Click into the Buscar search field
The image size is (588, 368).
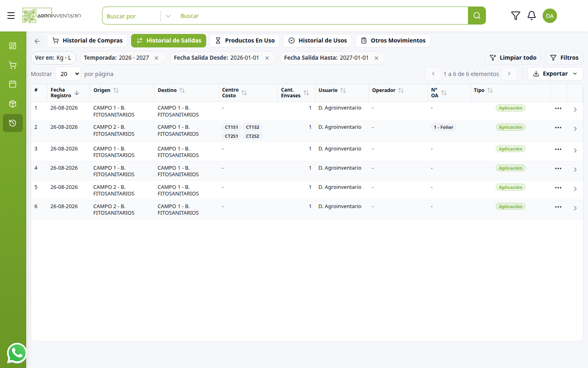[x=322, y=16]
